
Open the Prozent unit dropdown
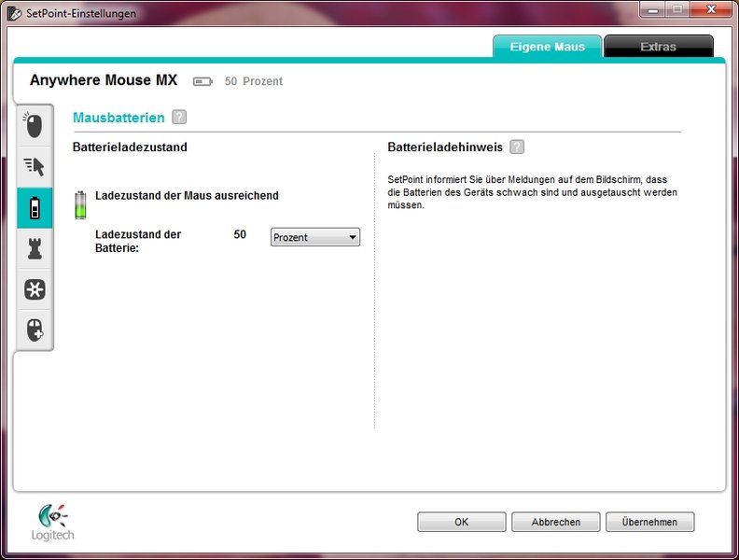point(315,237)
